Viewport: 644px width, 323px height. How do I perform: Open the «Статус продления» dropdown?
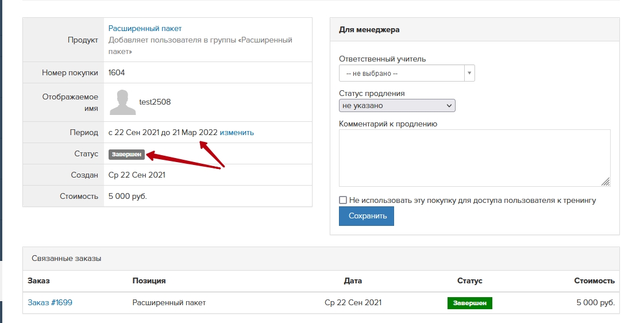tap(397, 106)
